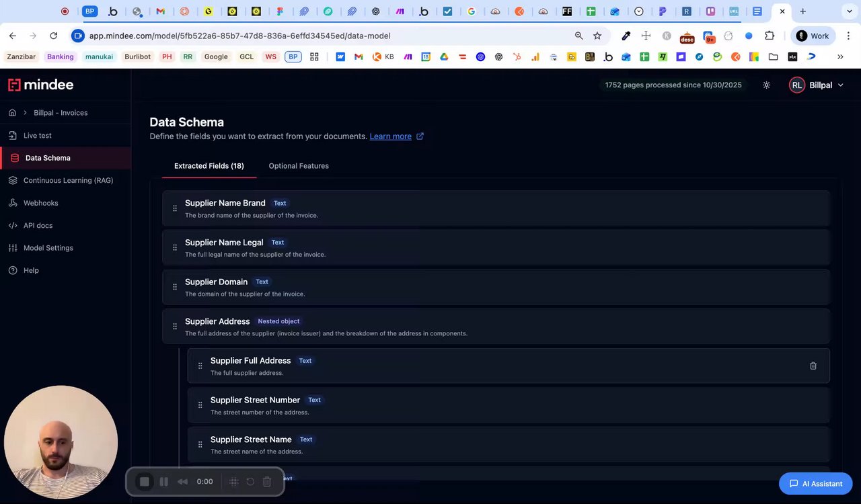
Task: Open the KB bookmark
Action: 383,57
